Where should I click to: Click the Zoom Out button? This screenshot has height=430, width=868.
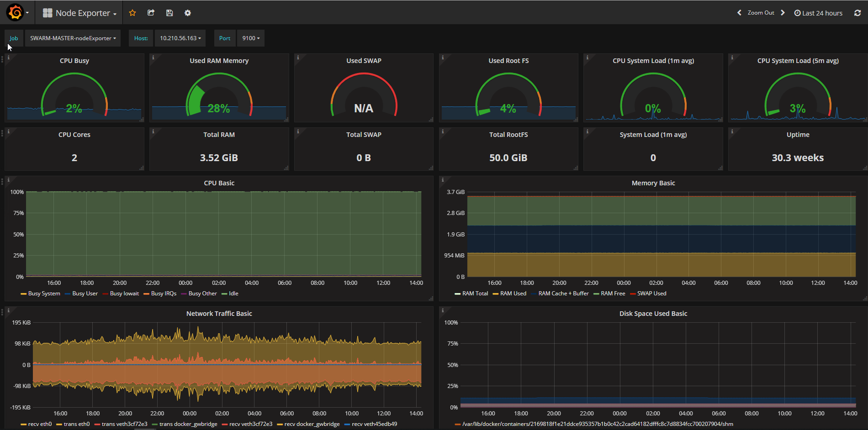point(761,13)
